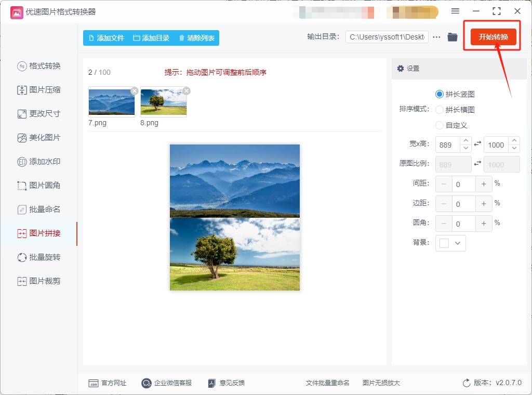The width and height of the screenshot is (532, 395).
Task: Open 添加水印 watermark section
Action: [x=38, y=162]
